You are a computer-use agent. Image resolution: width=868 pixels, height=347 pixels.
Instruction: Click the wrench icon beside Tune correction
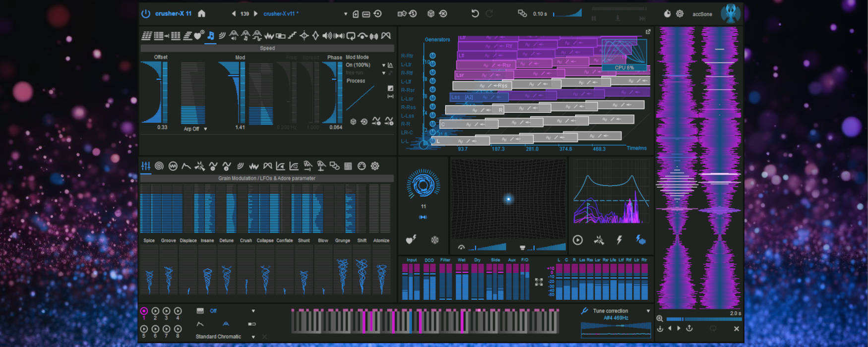tap(584, 311)
